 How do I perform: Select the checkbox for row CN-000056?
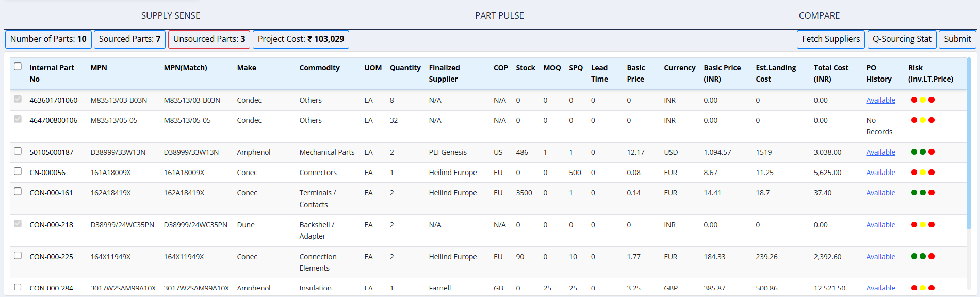tap(18, 171)
